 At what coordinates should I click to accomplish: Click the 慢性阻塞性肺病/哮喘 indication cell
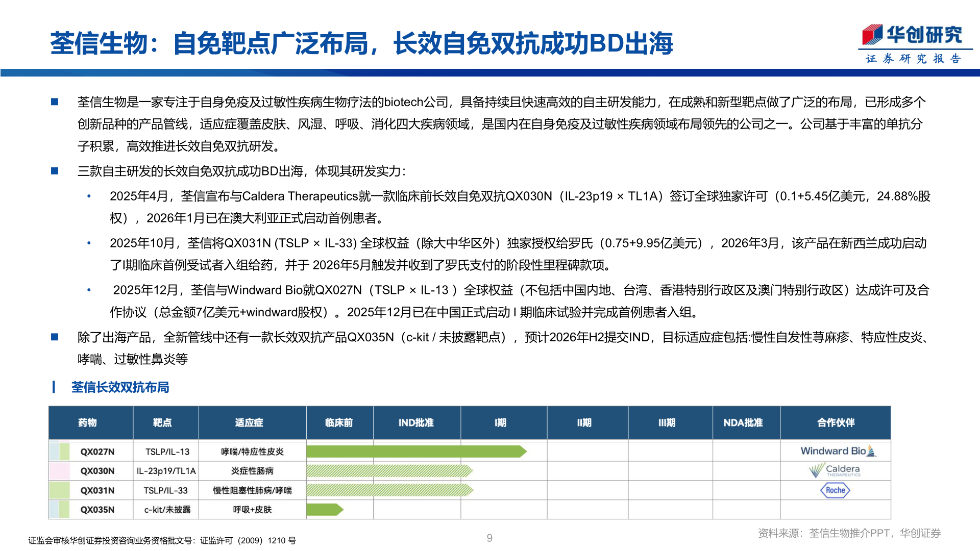252,490
